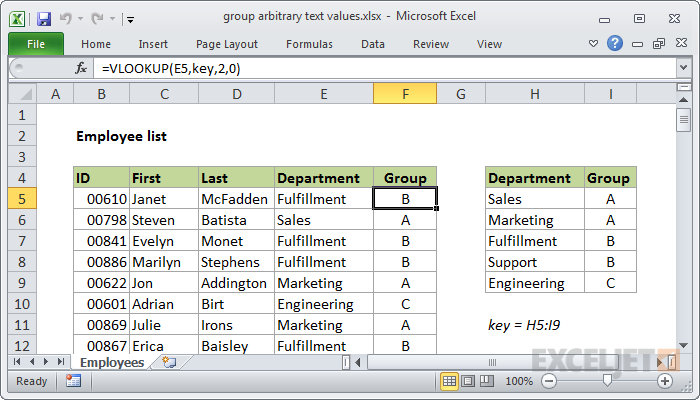Click the 100% zoom level button
Image resolution: width=700 pixels, height=400 pixels.
[518, 381]
